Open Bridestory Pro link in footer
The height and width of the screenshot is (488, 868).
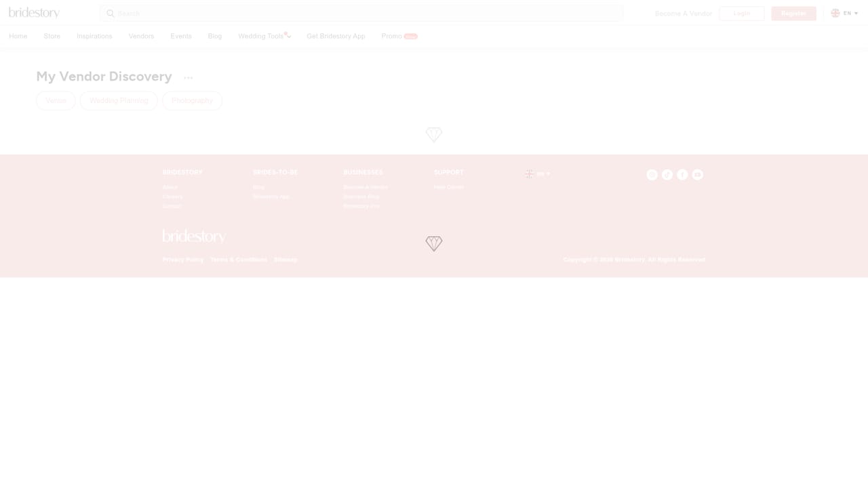[x=361, y=206]
